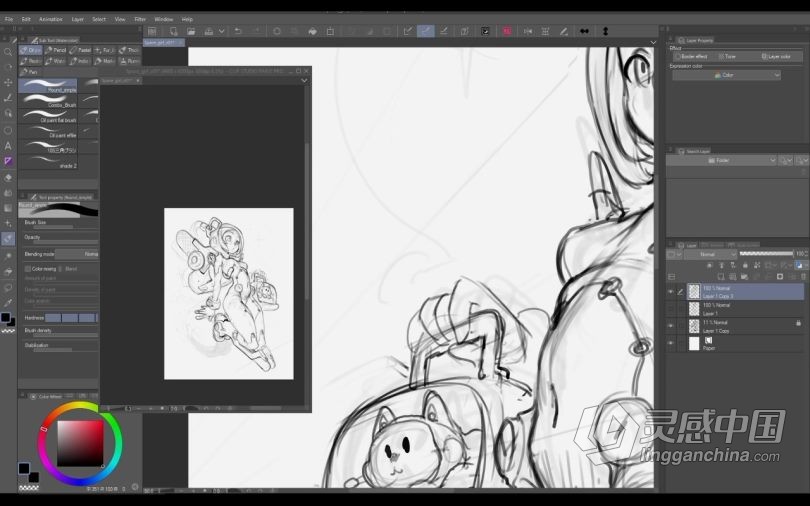
Task: Select the Layer 1 Copy layer row
Action: coord(745,326)
